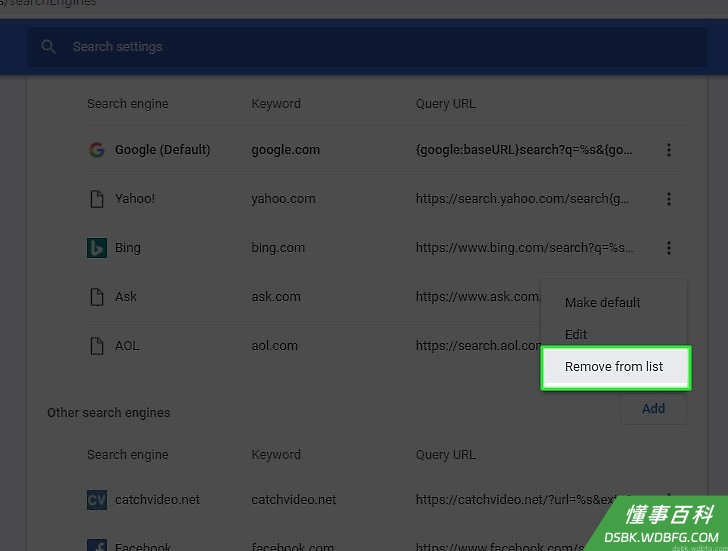Open the three-dot menu for Google (Default)
Screen dimensions: 728x551
coord(669,150)
